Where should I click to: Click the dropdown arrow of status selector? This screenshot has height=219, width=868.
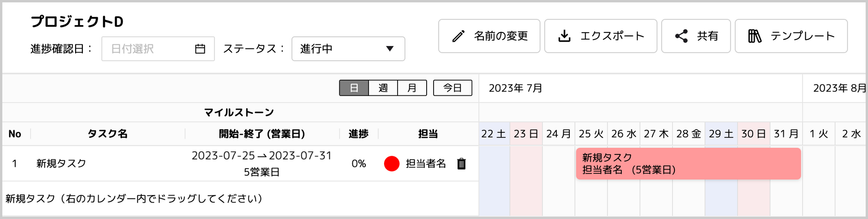(390, 49)
